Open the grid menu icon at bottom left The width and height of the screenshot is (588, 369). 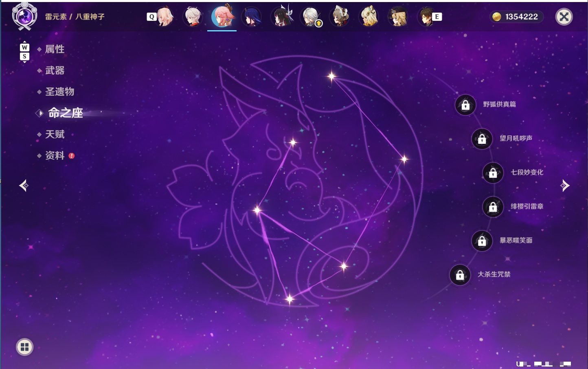(24, 347)
